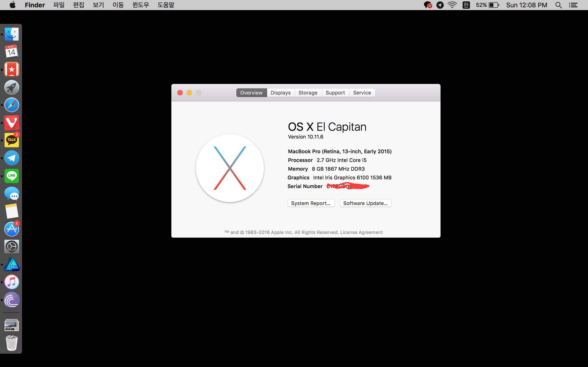Open Vivaldi browser from the dock
This screenshot has height=367, width=588.
coord(11,122)
